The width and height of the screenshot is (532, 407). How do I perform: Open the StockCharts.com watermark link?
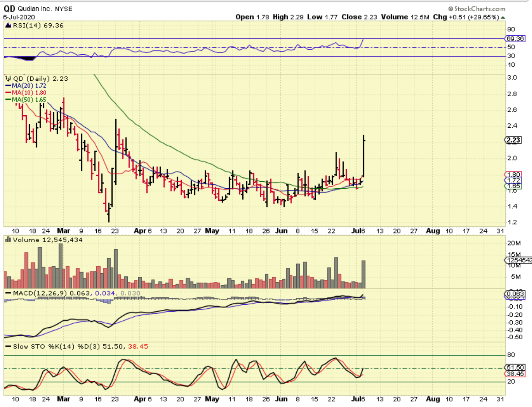click(479, 9)
